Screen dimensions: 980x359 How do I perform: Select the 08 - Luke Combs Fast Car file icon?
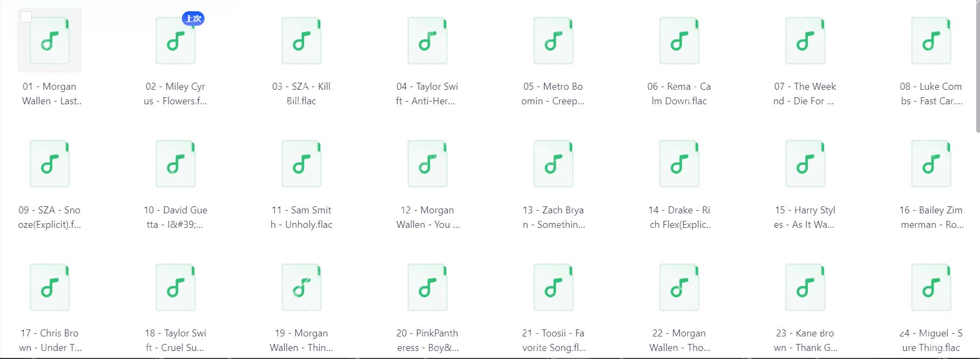(x=931, y=41)
